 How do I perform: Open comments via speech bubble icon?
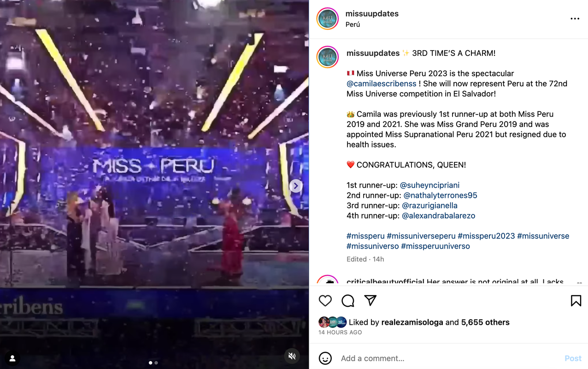click(x=348, y=301)
